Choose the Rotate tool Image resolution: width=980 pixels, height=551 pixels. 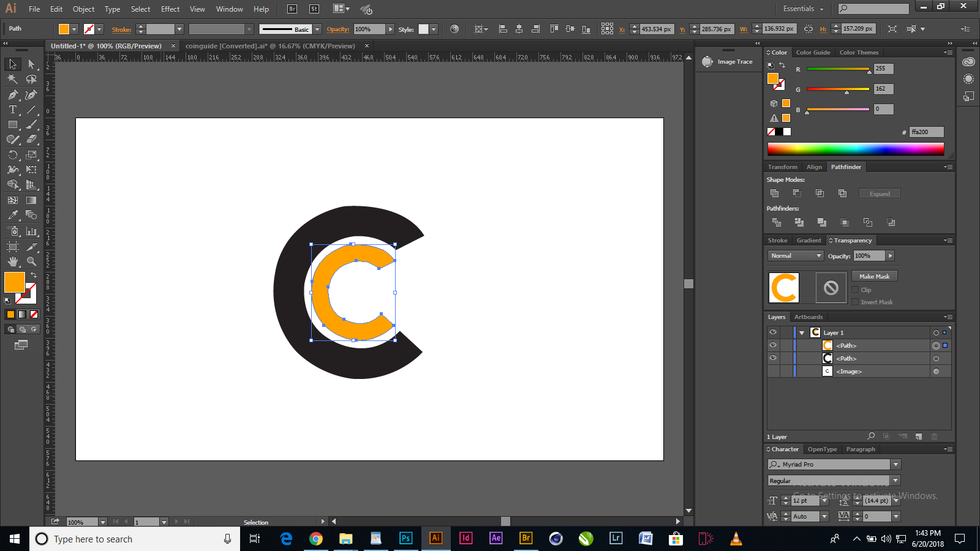point(13,155)
